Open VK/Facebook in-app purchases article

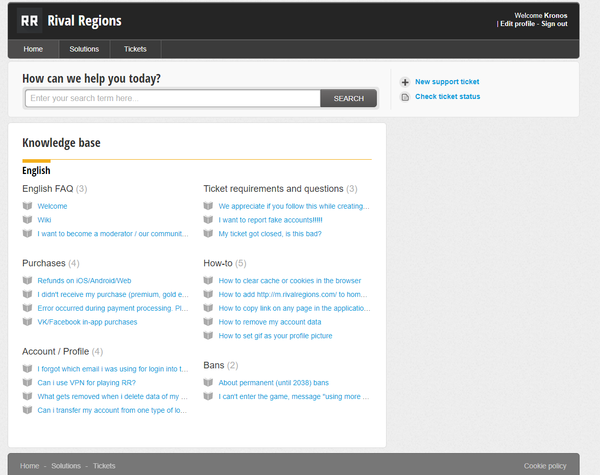pyautogui.click(x=87, y=322)
